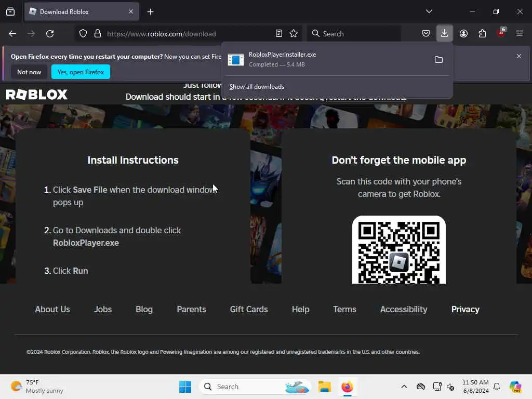Open the Accessibility footer link

coord(404,310)
